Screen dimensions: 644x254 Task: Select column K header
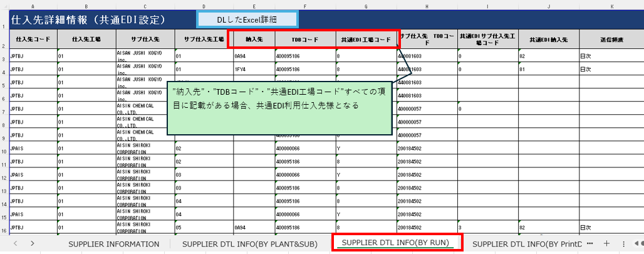click(x=611, y=6)
